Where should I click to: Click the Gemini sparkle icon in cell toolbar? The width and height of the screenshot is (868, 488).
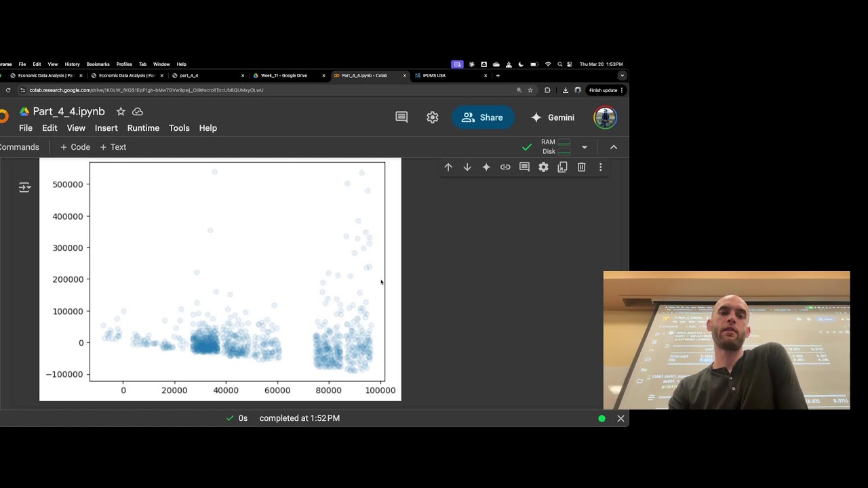point(486,167)
